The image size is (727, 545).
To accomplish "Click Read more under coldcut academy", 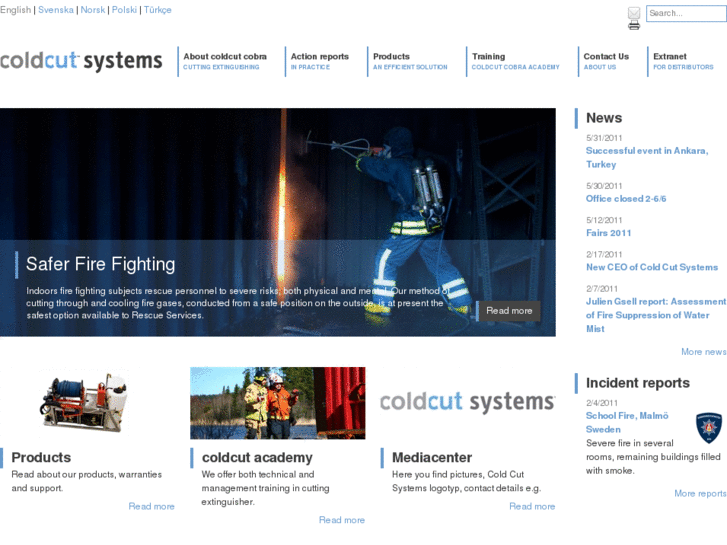I will coord(342,520).
